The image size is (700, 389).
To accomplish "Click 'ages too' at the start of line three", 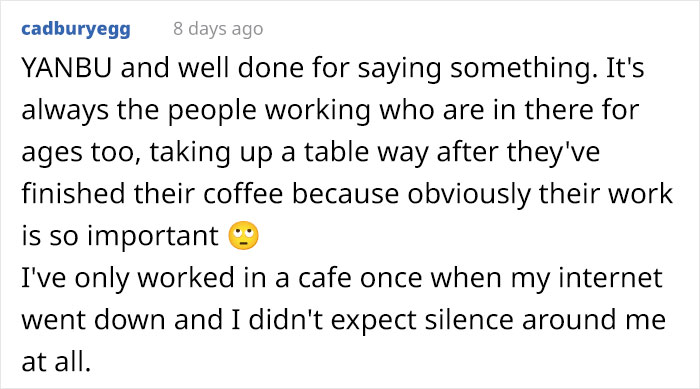I will 78,153.
